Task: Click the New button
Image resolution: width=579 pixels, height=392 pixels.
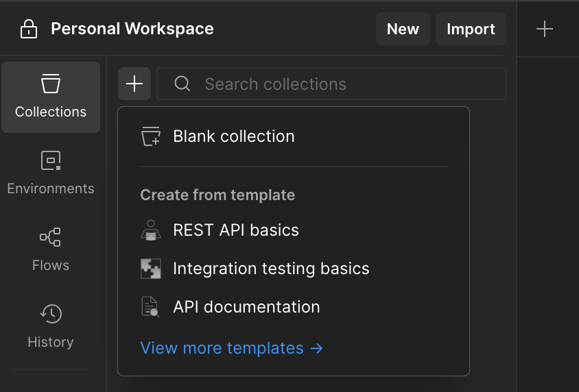Action: click(x=403, y=29)
